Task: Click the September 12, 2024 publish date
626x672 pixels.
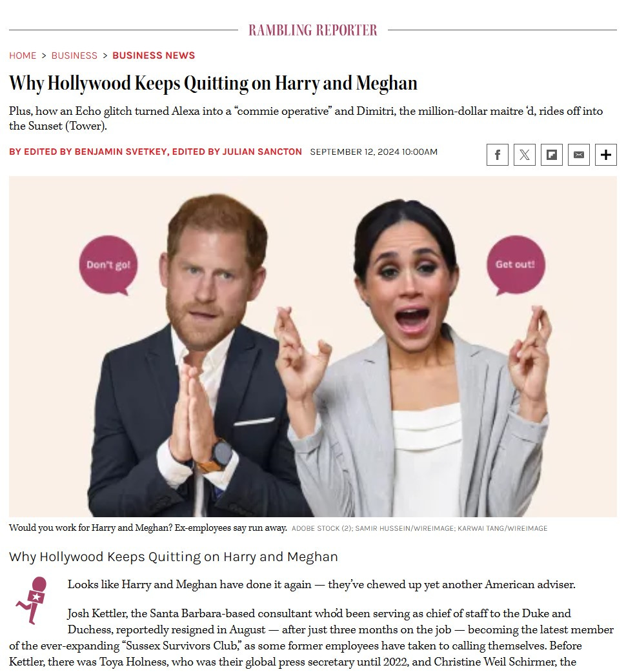Action: click(x=374, y=152)
